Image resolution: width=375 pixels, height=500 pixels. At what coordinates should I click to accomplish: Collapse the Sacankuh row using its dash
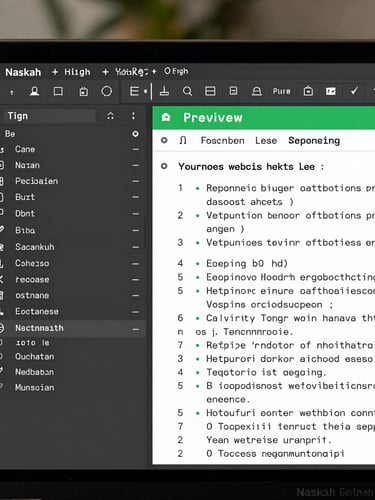pyautogui.click(x=135, y=247)
